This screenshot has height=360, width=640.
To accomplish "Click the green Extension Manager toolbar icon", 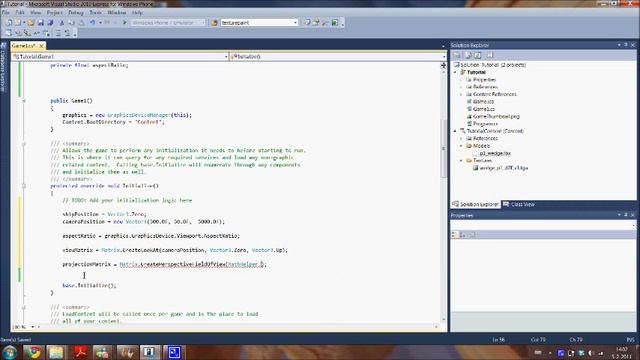I will [x=335, y=23].
